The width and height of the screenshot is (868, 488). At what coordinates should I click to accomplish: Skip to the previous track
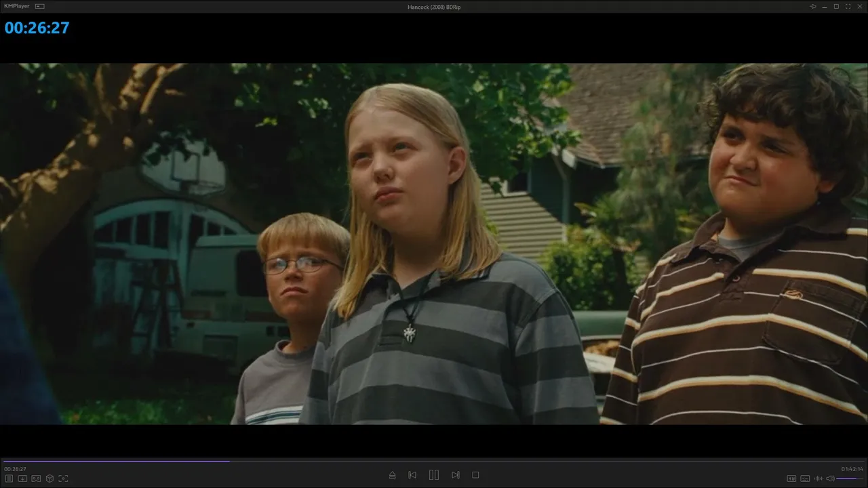click(412, 475)
